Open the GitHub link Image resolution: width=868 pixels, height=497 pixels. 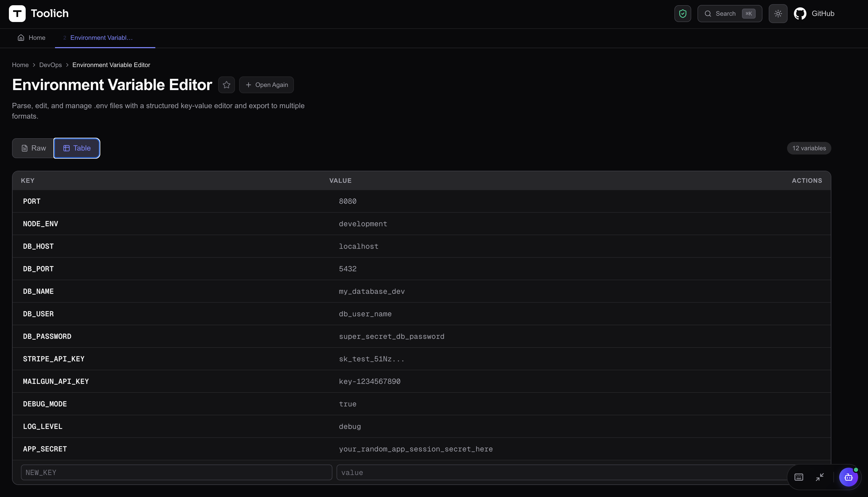[x=814, y=14]
